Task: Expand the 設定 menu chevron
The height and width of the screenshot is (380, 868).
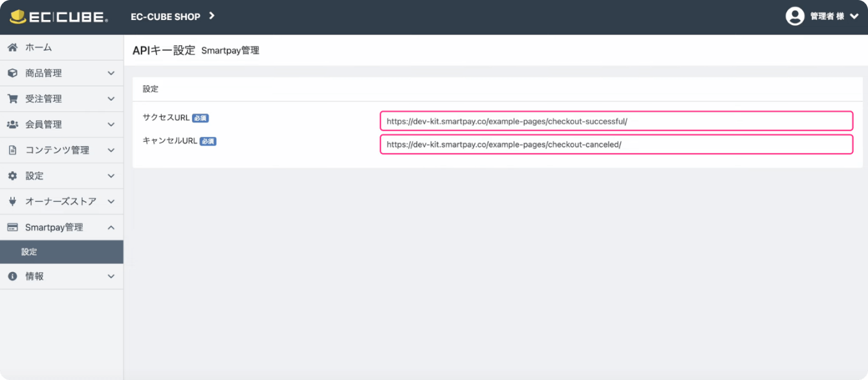Action: [111, 176]
